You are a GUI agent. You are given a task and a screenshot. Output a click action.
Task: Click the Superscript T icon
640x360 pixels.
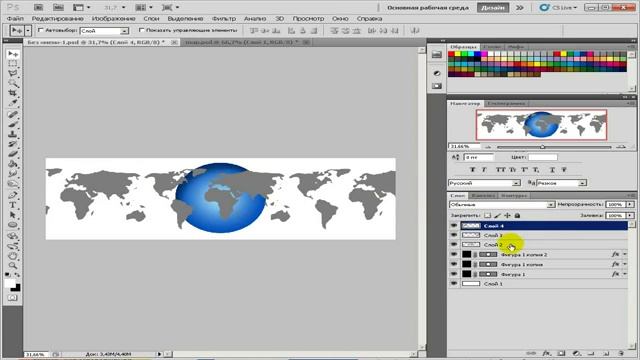point(525,169)
